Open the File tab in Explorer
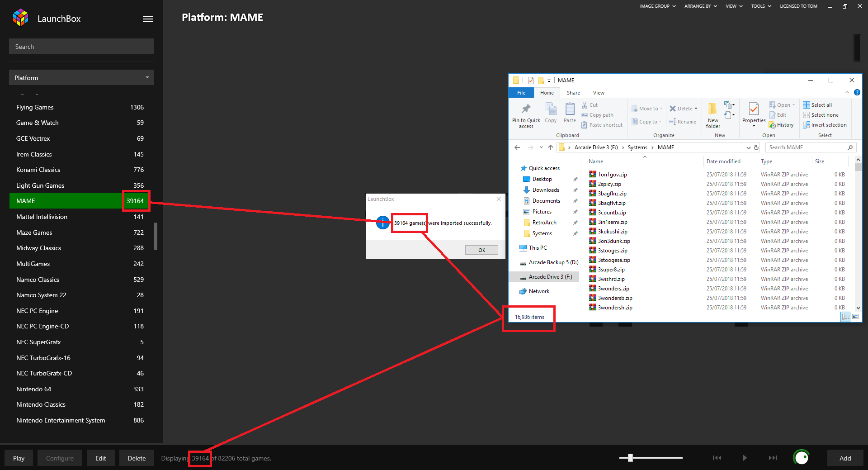 tap(521, 93)
